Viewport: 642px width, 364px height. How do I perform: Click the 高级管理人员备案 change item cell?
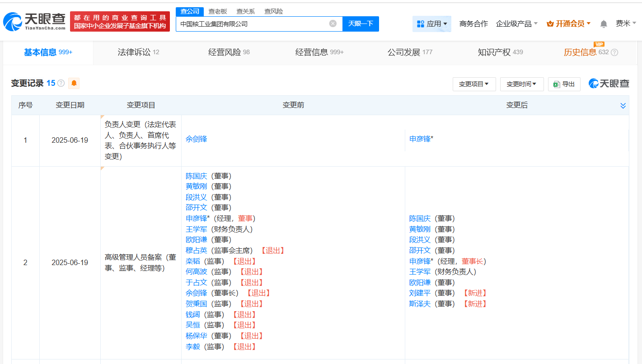(x=141, y=263)
